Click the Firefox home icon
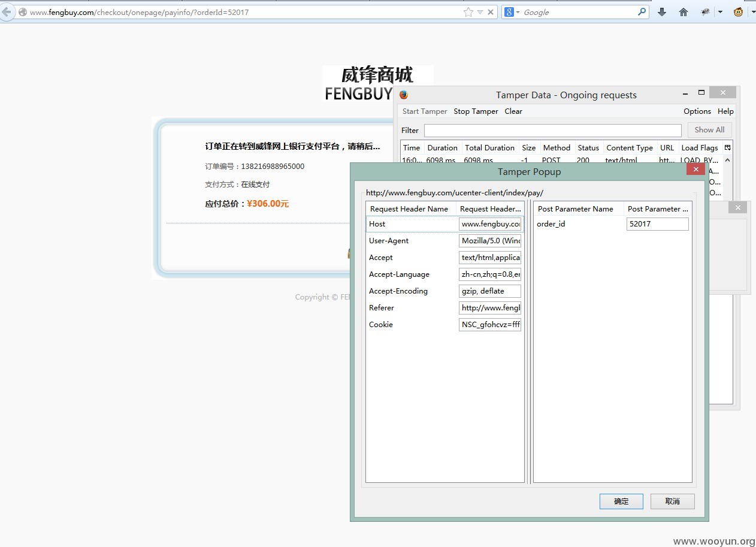 pos(684,12)
